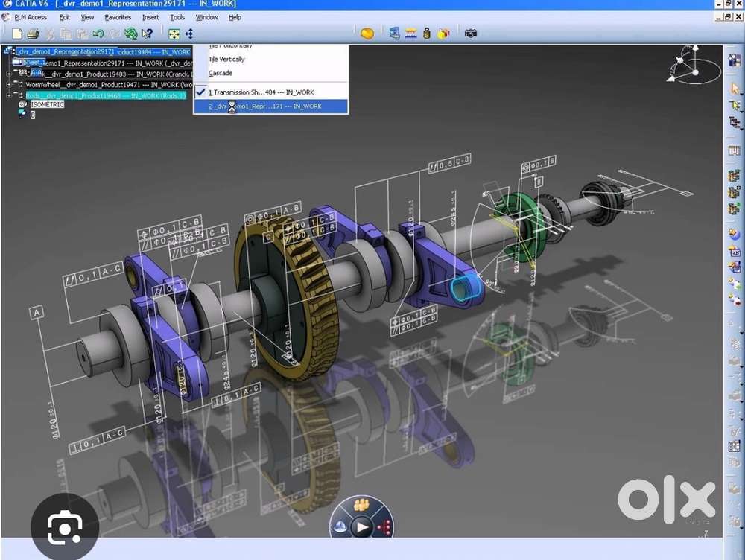Click the camera capture icon
Viewport: 745px width, 560px height.
[470, 34]
